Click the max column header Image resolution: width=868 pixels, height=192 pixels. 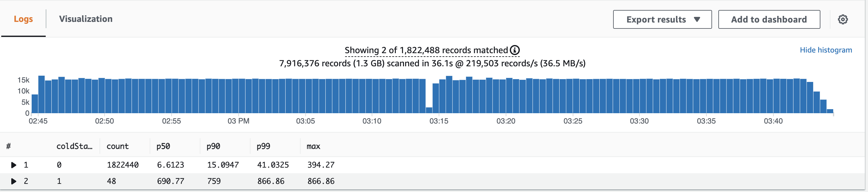pyautogui.click(x=313, y=146)
